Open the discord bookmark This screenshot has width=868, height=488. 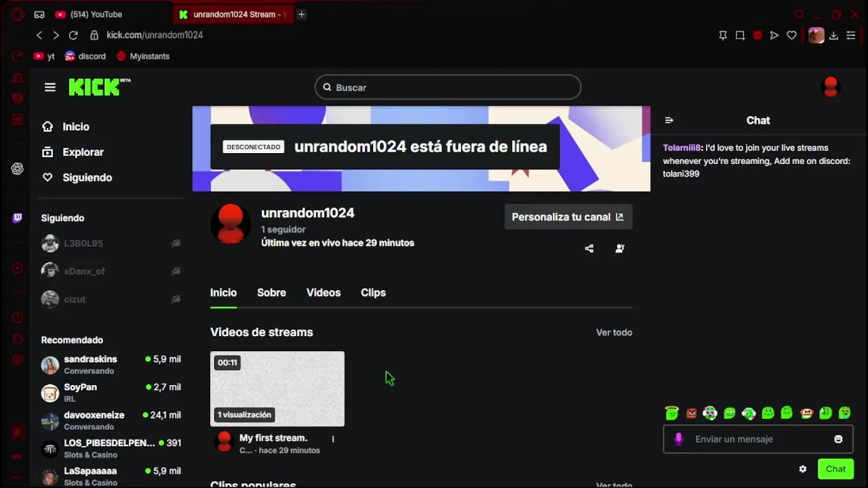(85, 56)
